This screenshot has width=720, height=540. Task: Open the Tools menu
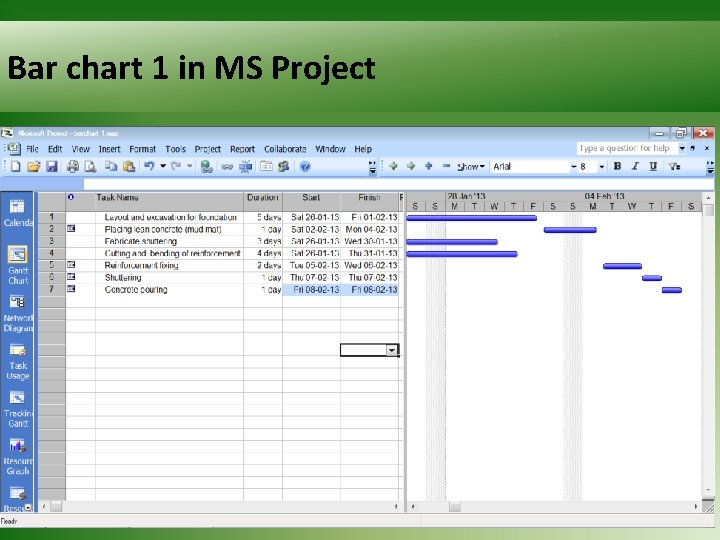(175, 149)
